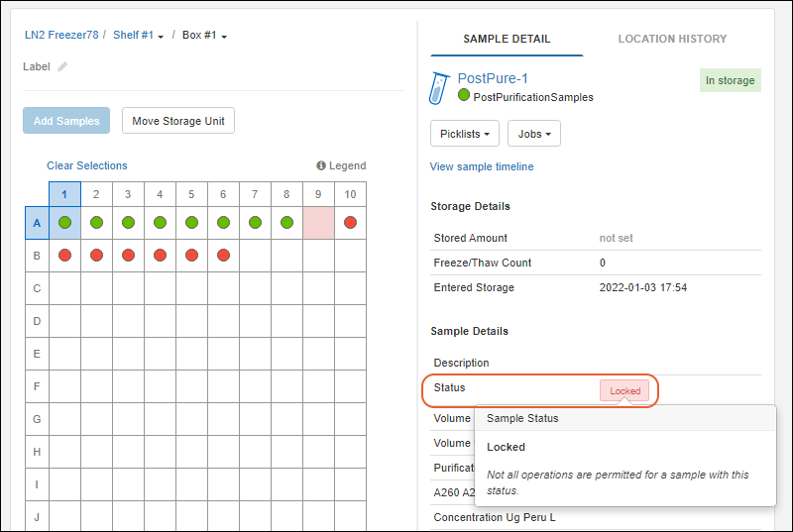Switch to the Sample Detail tab
The width and height of the screenshot is (793, 532).
[507, 39]
